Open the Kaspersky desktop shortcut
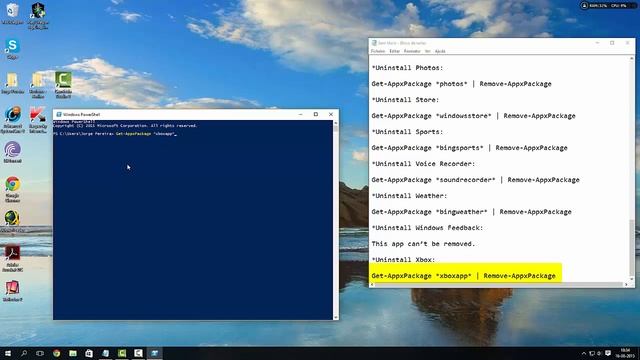 (x=38, y=120)
